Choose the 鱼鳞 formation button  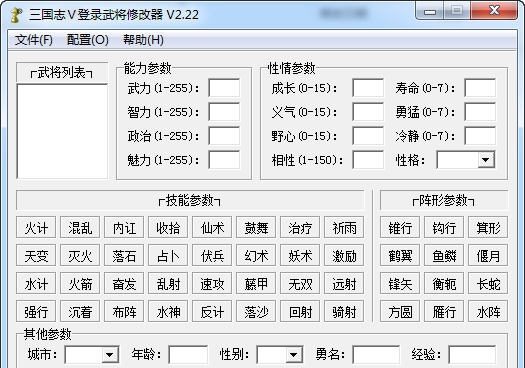coord(444,255)
